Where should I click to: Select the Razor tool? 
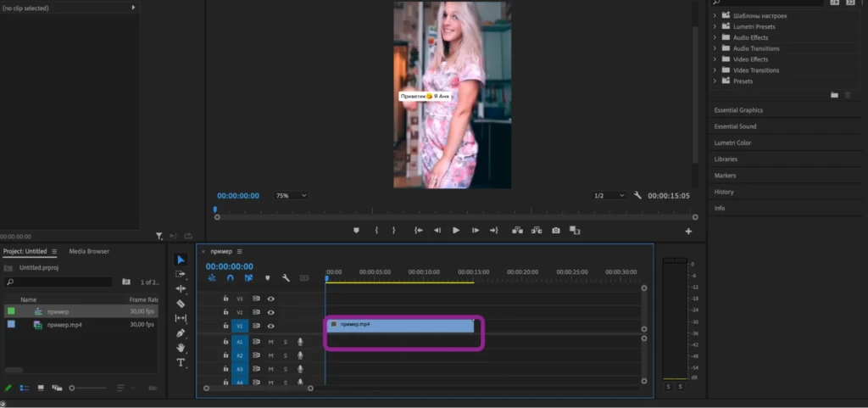pyautogui.click(x=181, y=304)
